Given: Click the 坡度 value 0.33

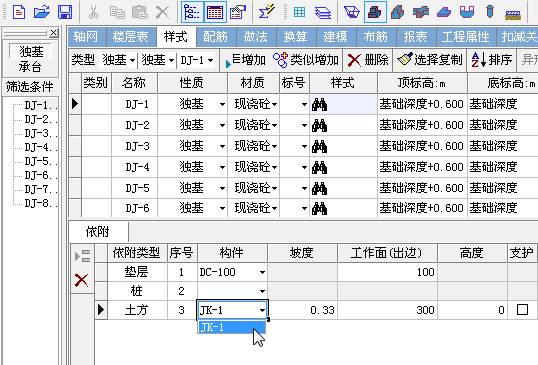Looking at the screenshot, I should (x=303, y=310).
